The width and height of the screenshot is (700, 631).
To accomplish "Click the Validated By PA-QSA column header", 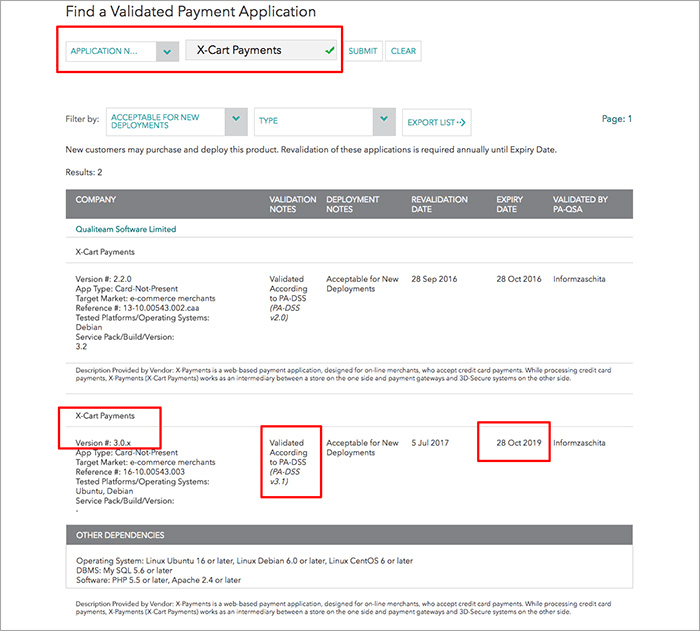I will tap(580, 204).
